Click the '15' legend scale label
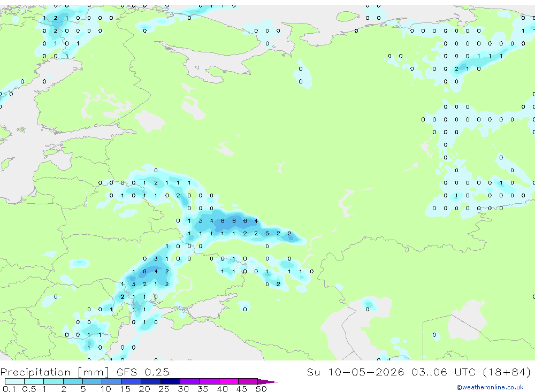This screenshot has width=535, height=392. coord(125,389)
